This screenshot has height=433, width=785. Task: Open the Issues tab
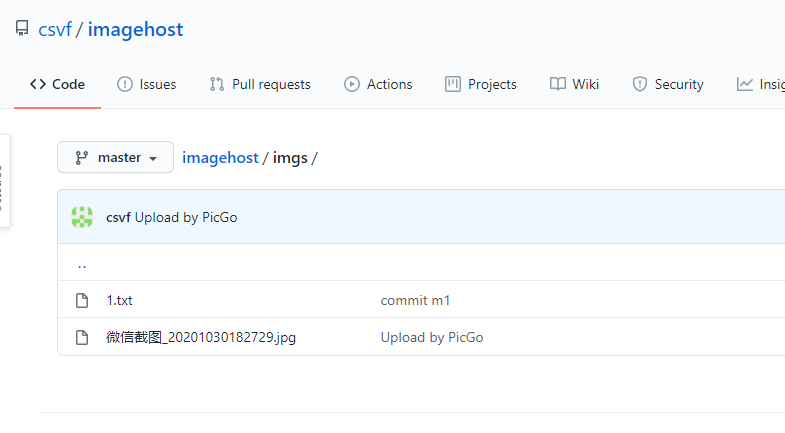(147, 84)
